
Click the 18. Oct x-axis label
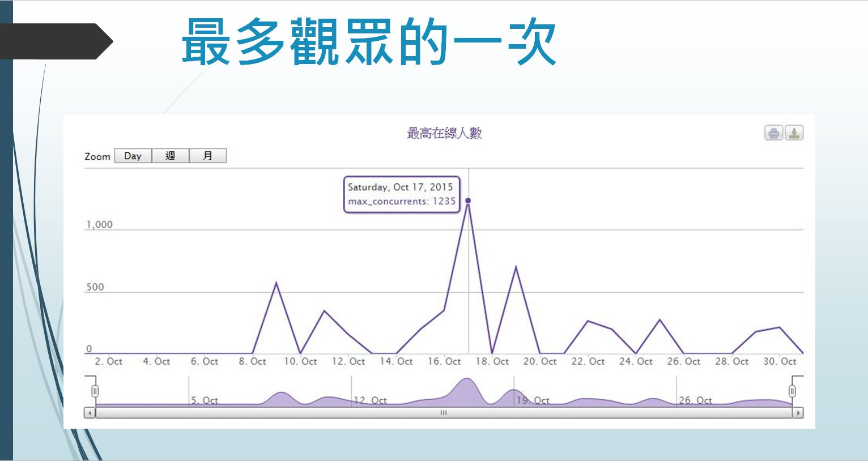click(492, 361)
